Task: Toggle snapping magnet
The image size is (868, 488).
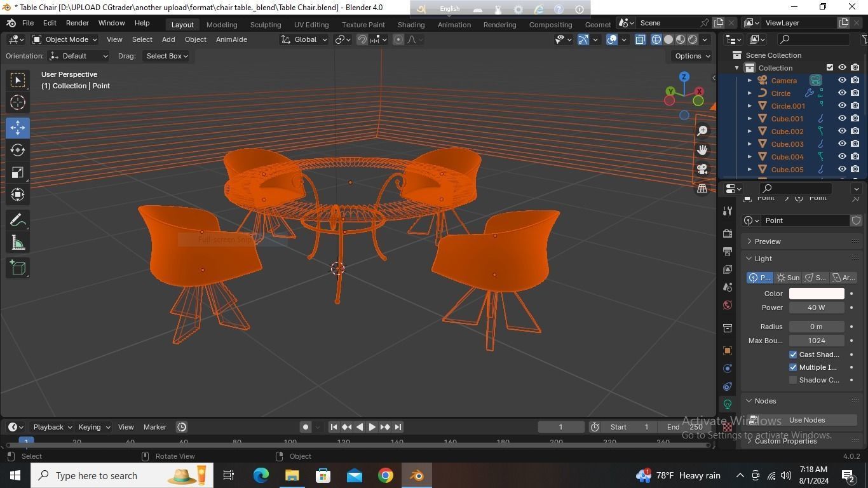Action: pyautogui.click(x=362, y=39)
